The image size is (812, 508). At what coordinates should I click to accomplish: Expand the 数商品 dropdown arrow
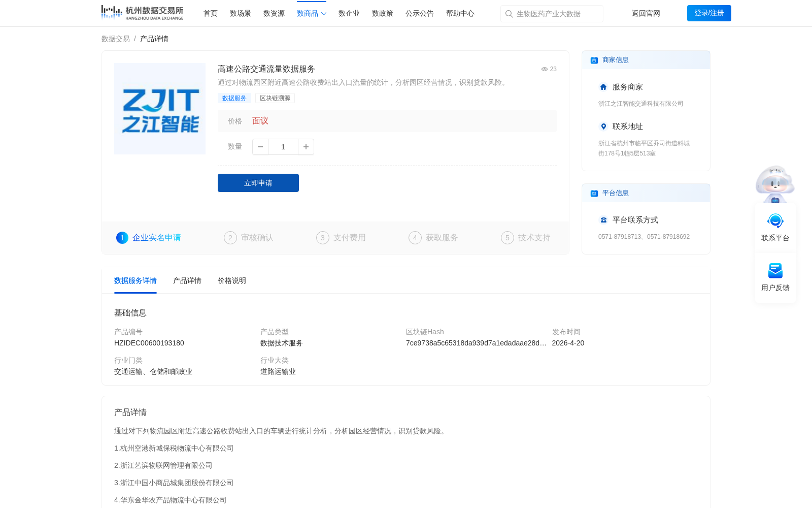[324, 14]
